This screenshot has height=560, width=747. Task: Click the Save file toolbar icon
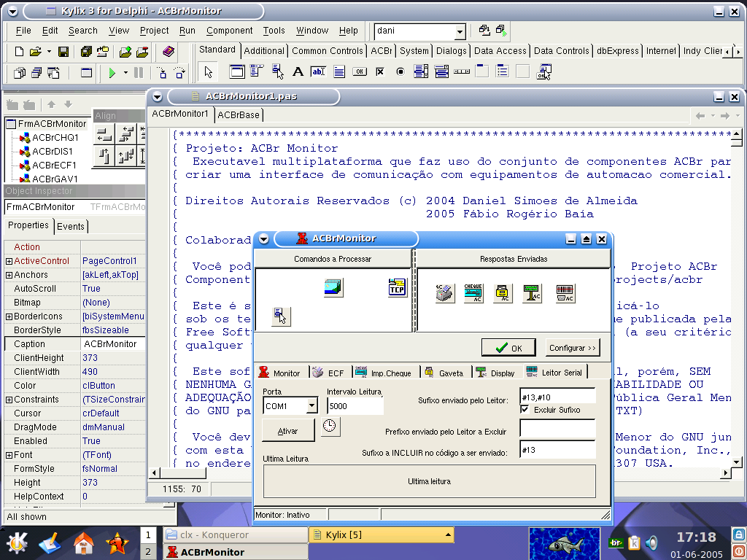click(x=63, y=52)
